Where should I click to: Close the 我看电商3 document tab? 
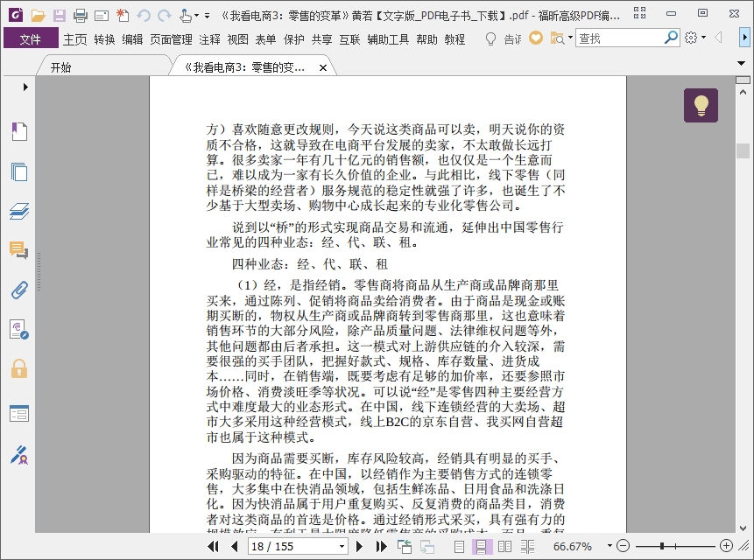pos(323,67)
